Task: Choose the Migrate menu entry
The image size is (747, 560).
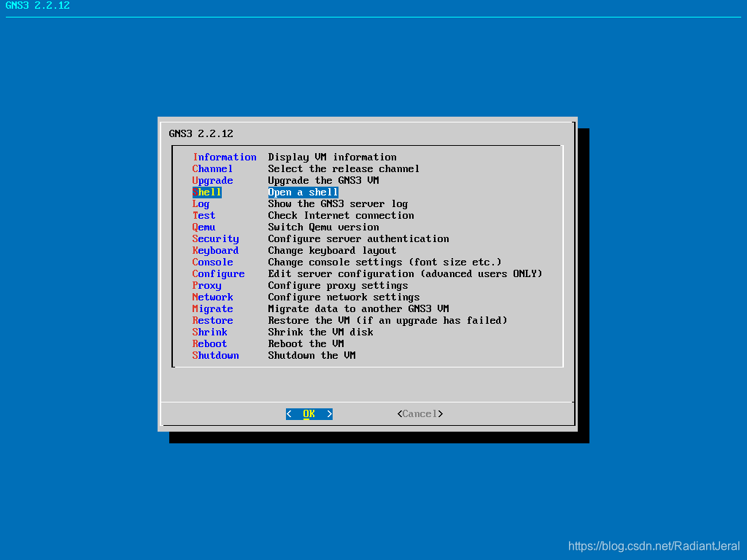Action: tap(212, 309)
